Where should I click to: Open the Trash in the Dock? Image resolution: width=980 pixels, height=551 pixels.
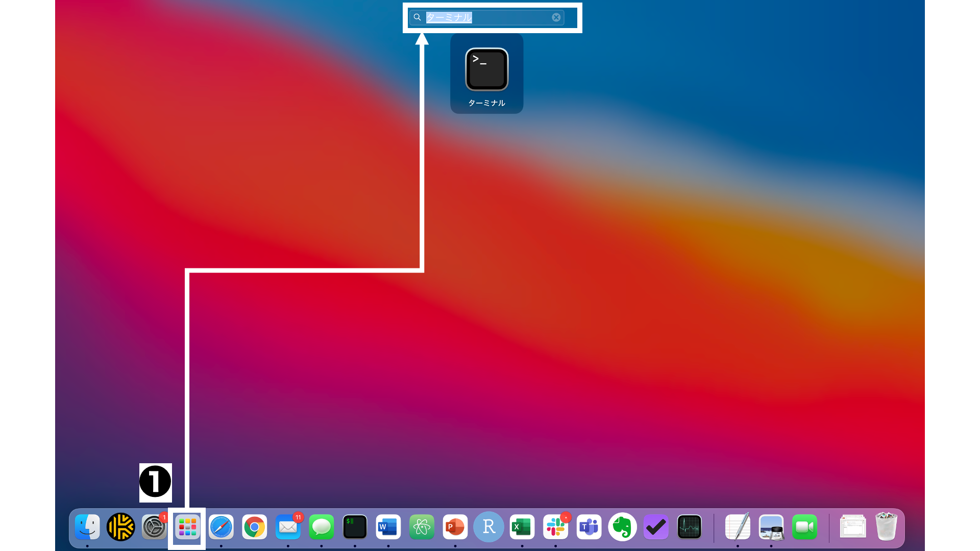pyautogui.click(x=886, y=527)
